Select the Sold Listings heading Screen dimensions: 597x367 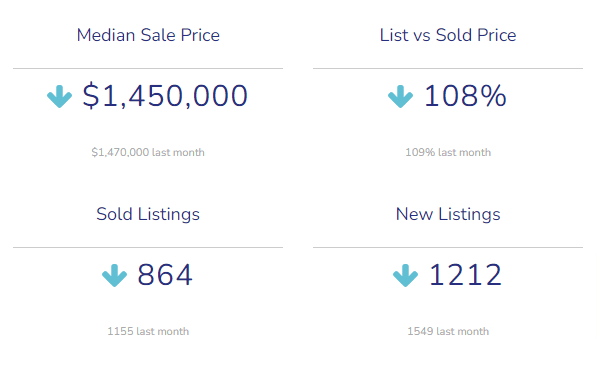coord(148,214)
